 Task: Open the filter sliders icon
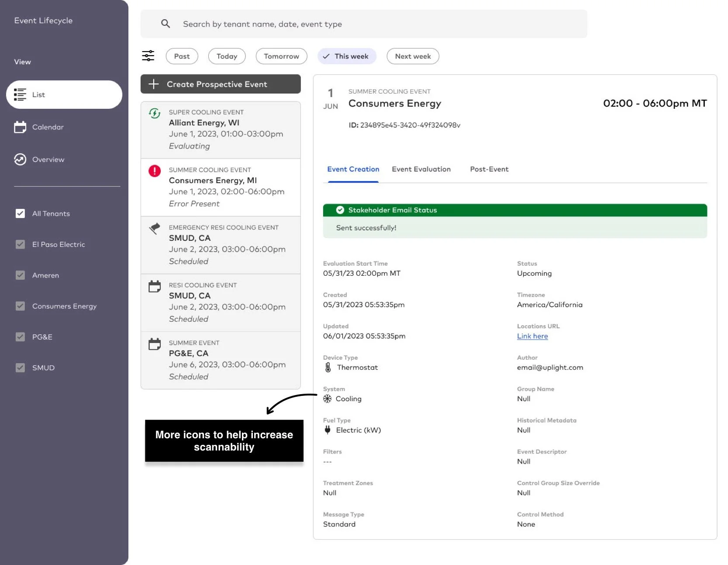(x=148, y=56)
